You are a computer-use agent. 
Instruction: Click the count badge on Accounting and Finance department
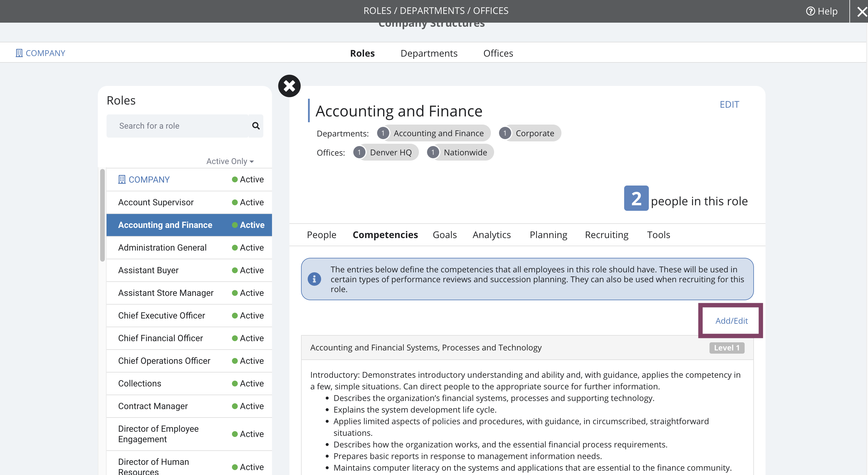tap(383, 133)
